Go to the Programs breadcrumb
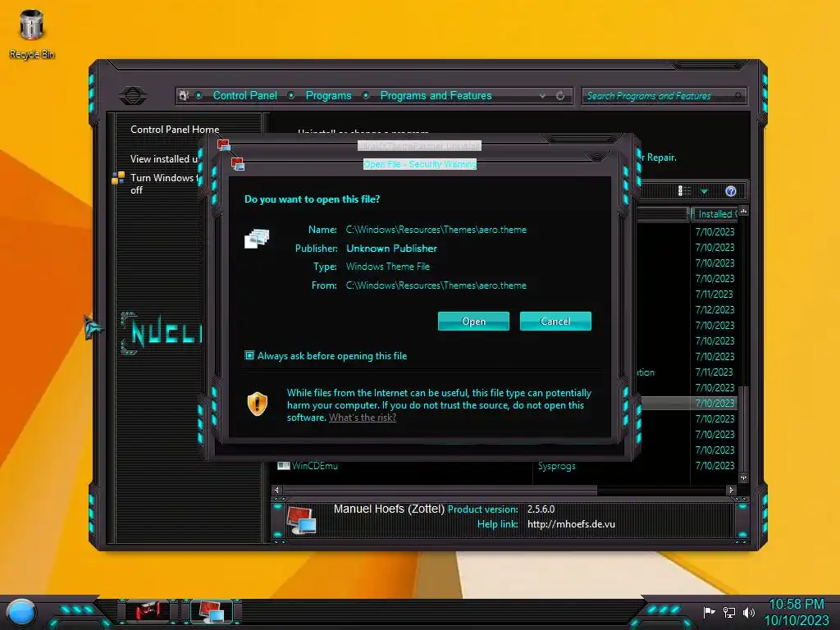This screenshot has height=630, width=840. click(x=328, y=95)
